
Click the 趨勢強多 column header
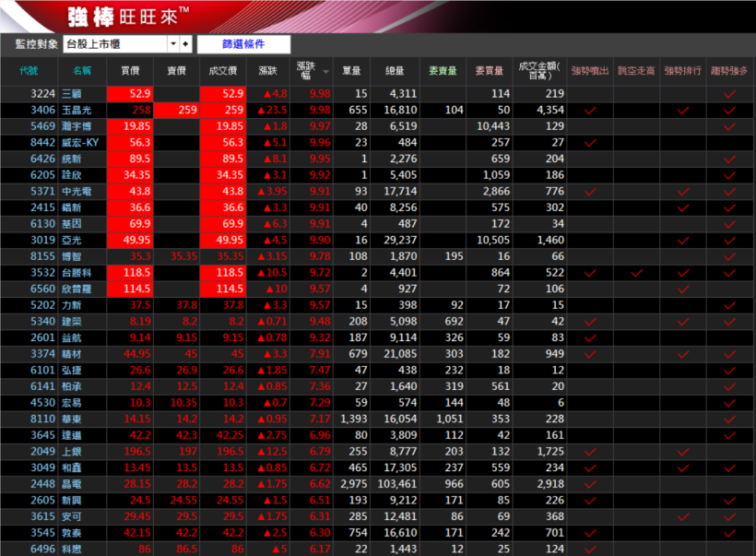pyautogui.click(x=729, y=71)
